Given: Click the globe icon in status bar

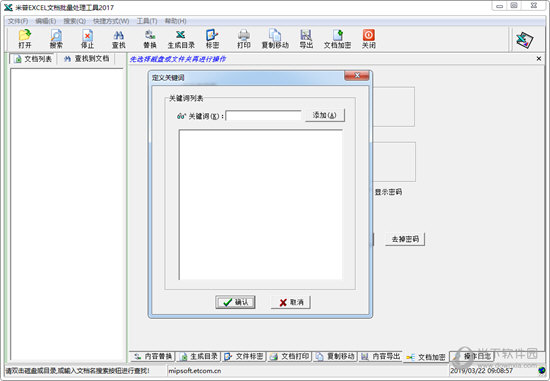Looking at the screenshot, I should coord(542,370).
